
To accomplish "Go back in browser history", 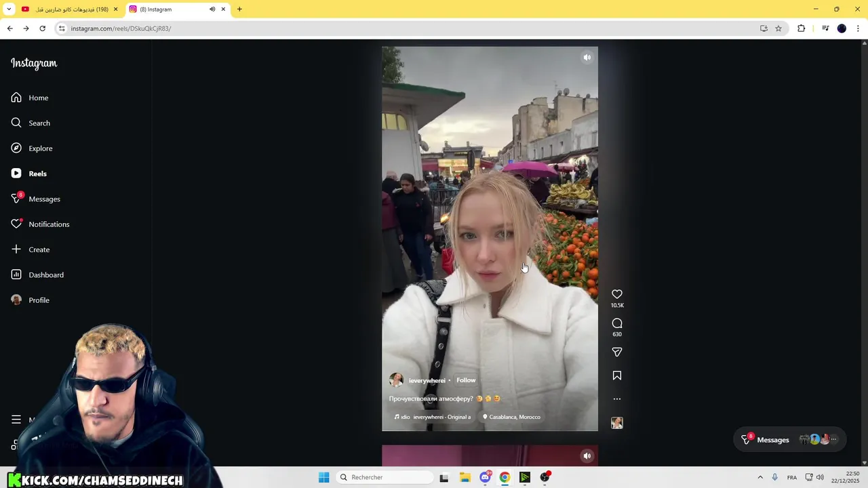I will tap(9, 28).
